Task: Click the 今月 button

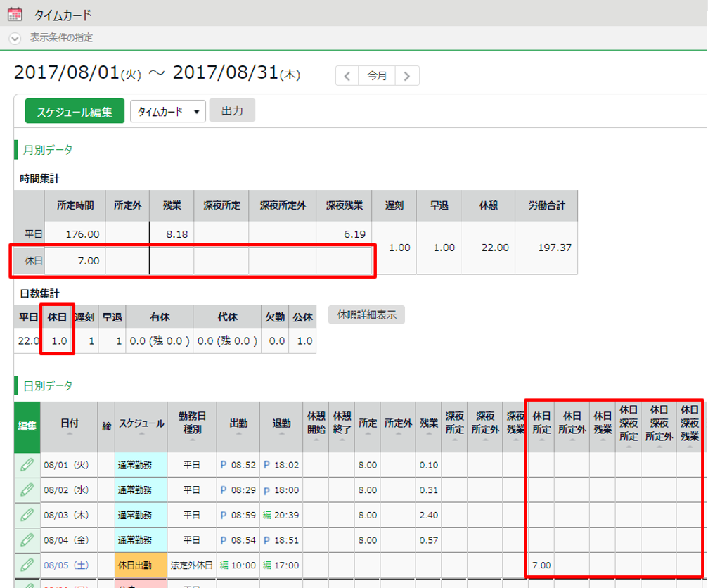Action: click(x=377, y=76)
